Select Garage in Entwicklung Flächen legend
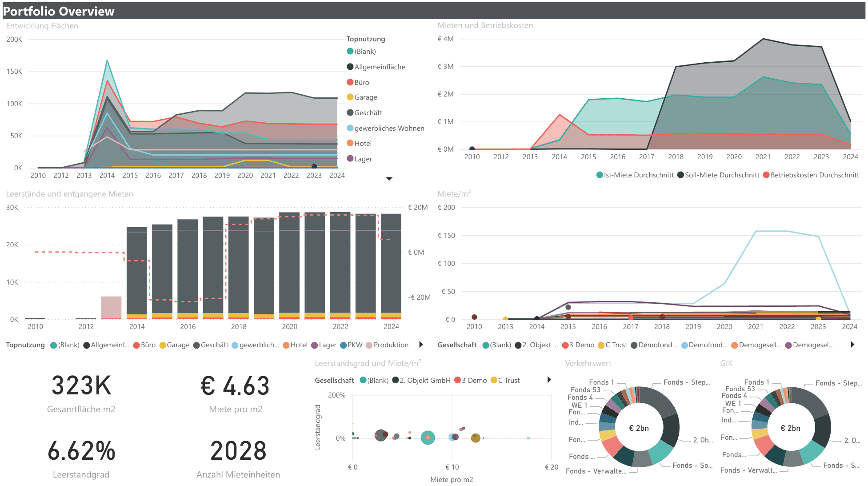 point(362,97)
